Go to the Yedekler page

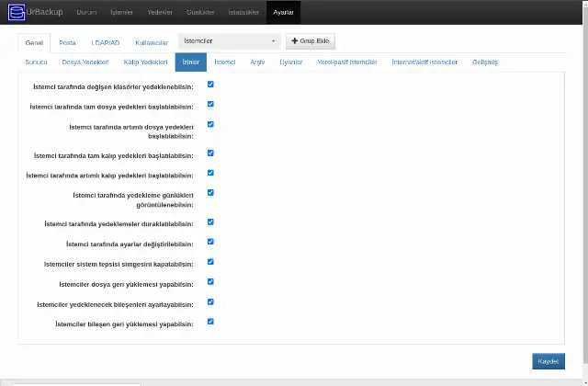point(160,12)
